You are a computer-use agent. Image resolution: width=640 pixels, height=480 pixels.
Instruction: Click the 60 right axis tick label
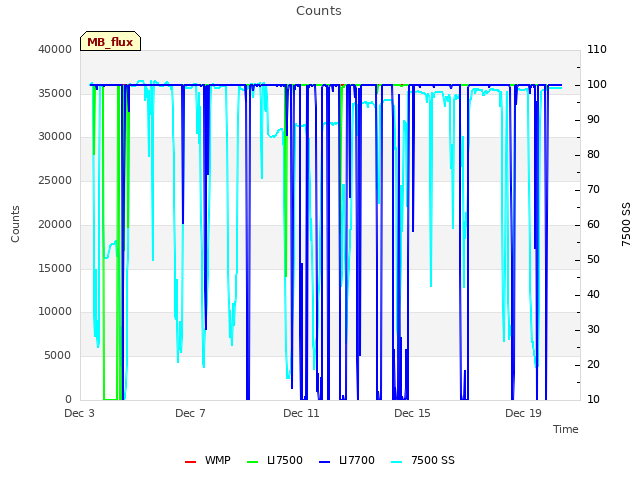[x=593, y=224]
